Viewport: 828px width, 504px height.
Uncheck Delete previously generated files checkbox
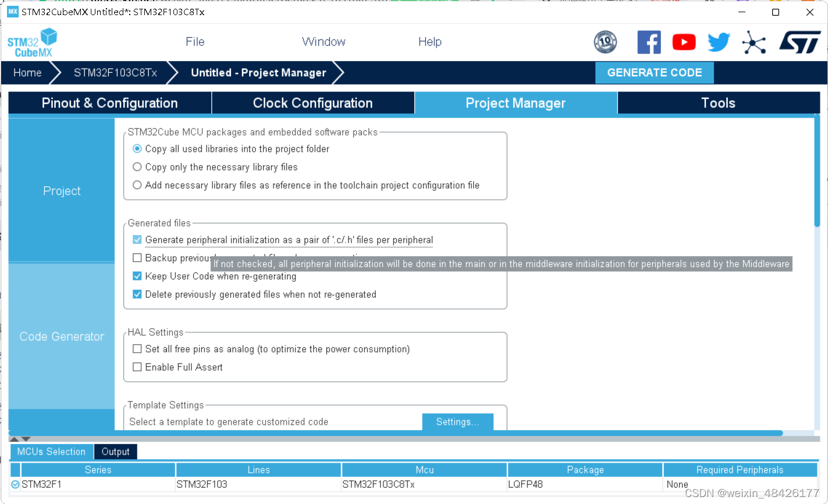tap(137, 294)
